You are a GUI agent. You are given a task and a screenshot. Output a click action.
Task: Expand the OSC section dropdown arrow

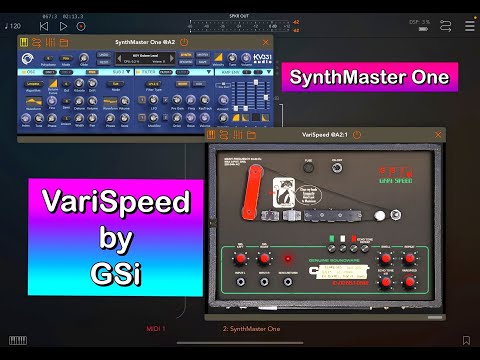[128, 72]
